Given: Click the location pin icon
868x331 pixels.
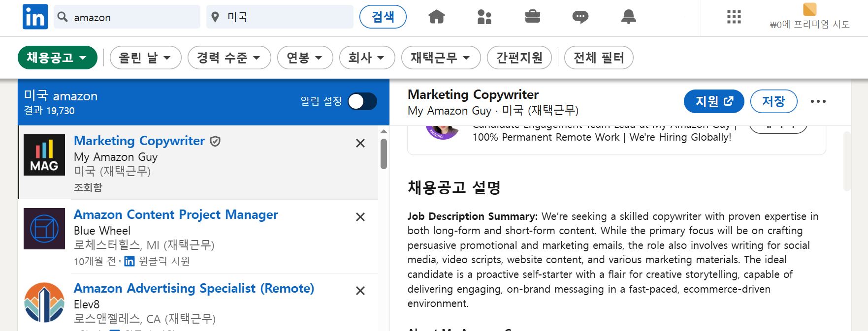Looking at the screenshot, I should 215,17.
